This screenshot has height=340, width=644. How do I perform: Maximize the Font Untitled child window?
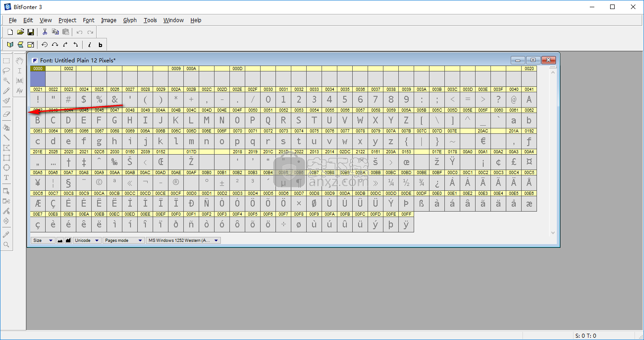(533, 60)
